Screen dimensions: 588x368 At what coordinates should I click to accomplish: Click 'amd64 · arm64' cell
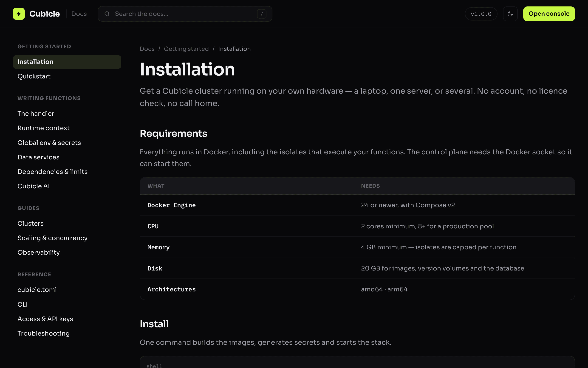384,289
